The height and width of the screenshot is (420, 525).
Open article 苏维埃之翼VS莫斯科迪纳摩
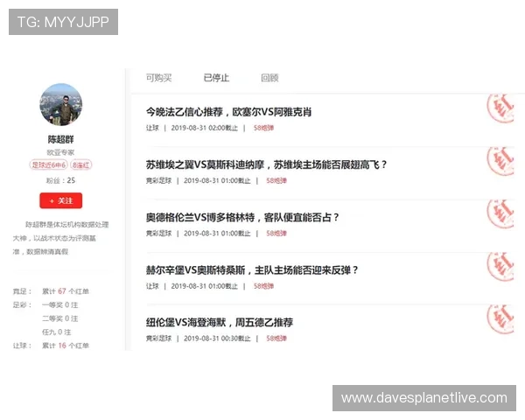267,164
